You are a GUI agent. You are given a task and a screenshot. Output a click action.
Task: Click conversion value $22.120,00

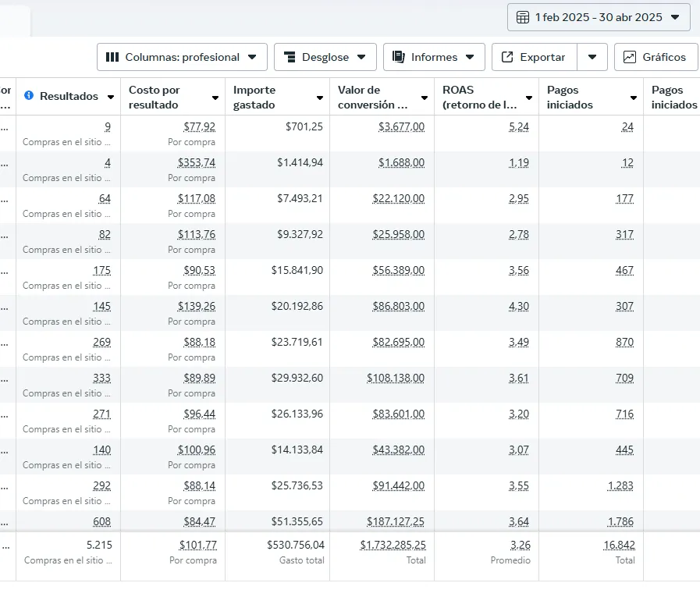(x=399, y=198)
